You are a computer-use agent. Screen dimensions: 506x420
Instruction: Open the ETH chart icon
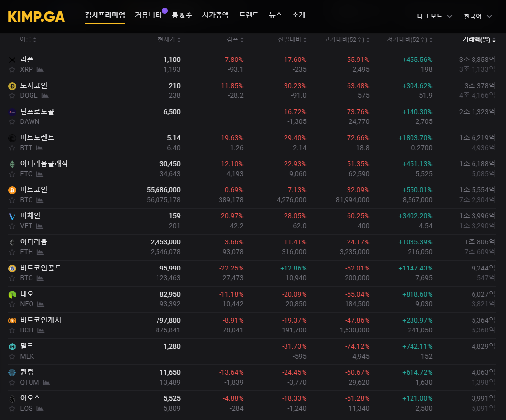(40, 252)
